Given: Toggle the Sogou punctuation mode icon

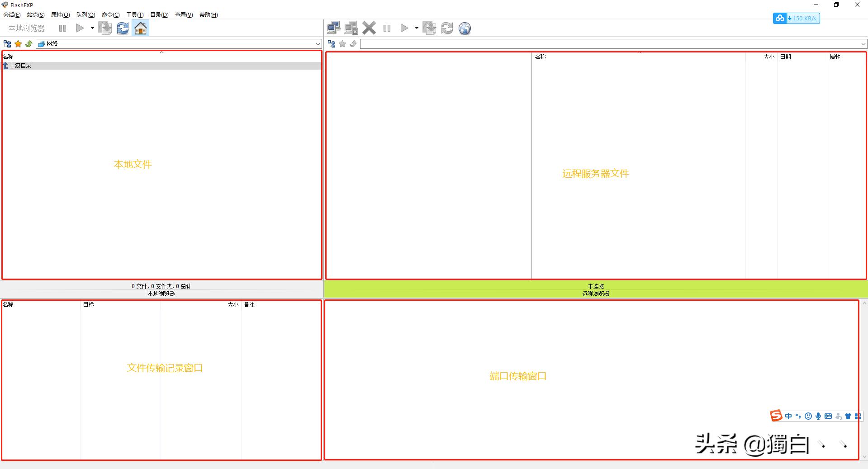Looking at the screenshot, I should point(798,416).
